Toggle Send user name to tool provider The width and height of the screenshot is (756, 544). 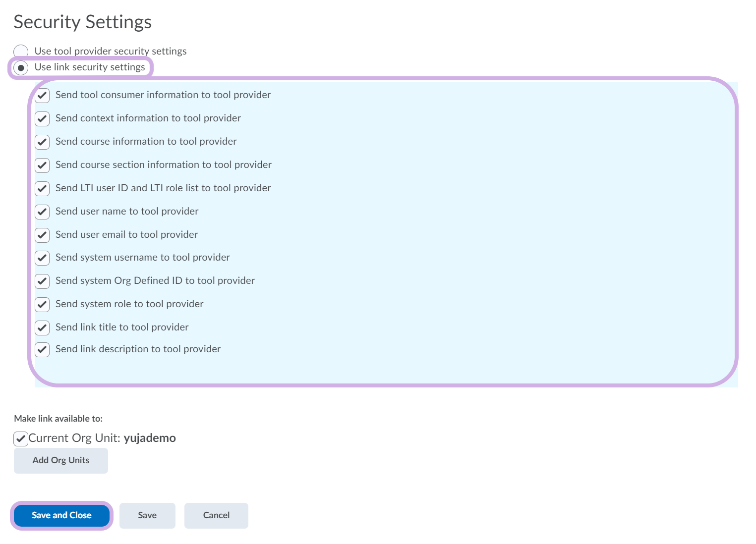[x=42, y=212]
